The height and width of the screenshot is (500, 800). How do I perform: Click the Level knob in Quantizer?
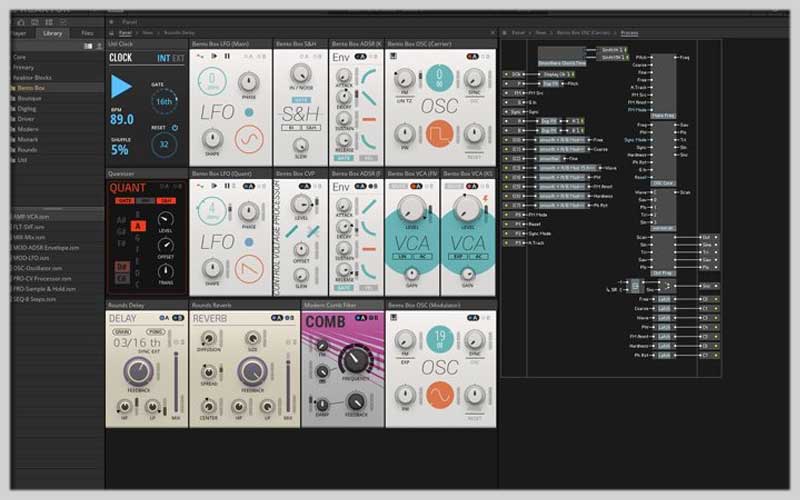(x=165, y=219)
